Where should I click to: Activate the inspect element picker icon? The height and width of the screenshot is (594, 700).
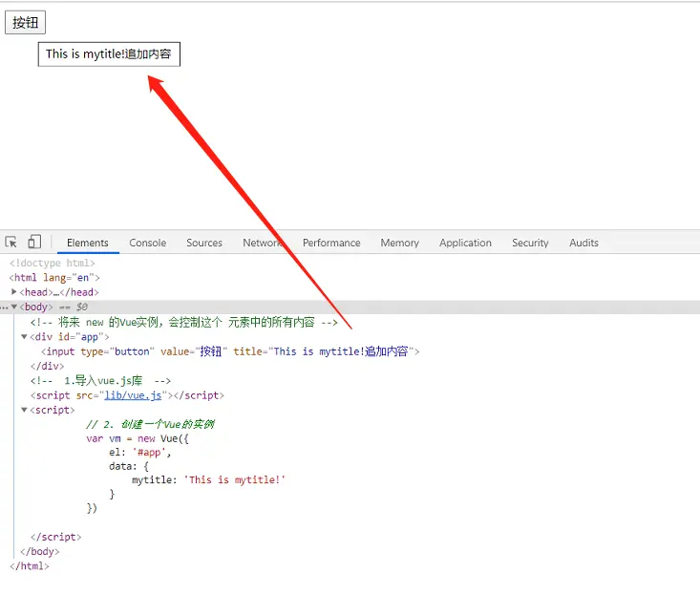[11, 243]
